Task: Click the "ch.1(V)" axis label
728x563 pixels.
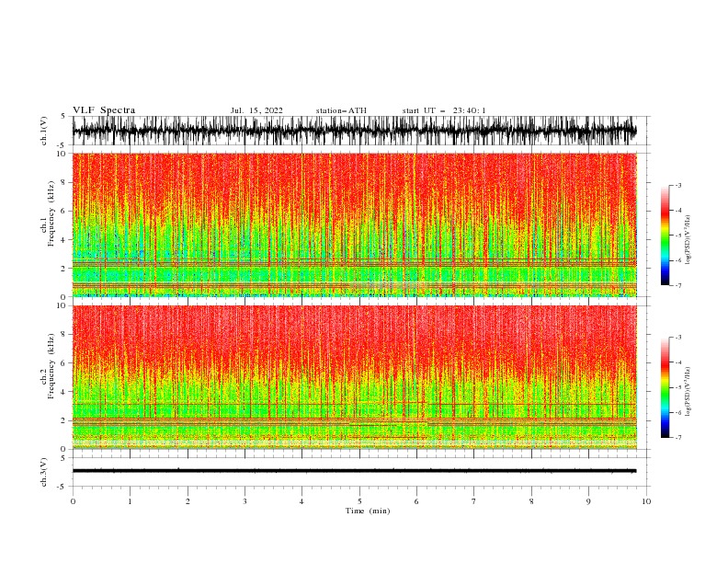Action: (x=44, y=131)
